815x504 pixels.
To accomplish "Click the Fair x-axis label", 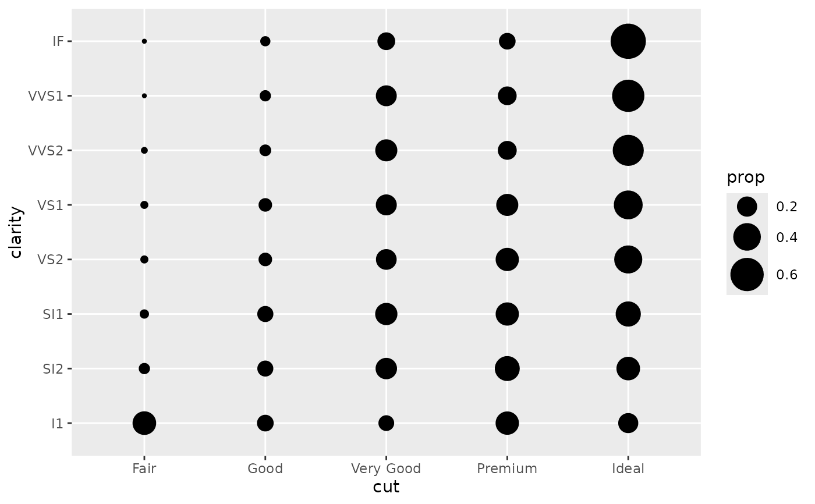I will coord(144,469).
